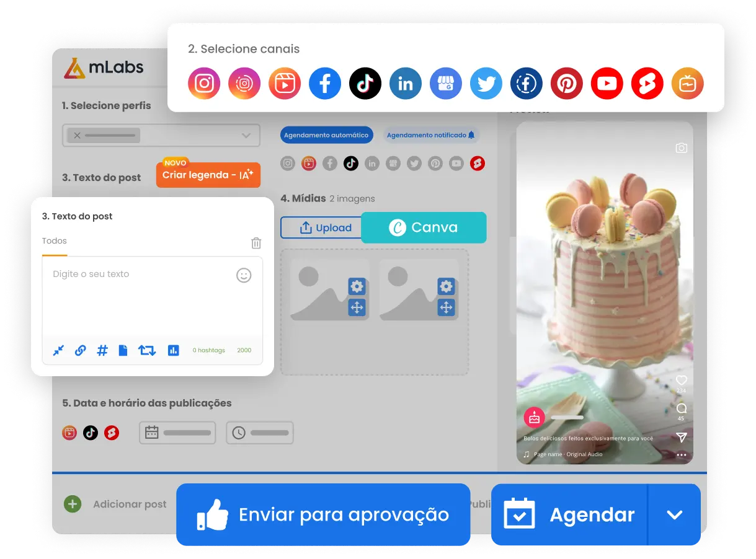The image size is (756, 559).
Task: Open settings gear on first image
Action: tap(357, 286)
